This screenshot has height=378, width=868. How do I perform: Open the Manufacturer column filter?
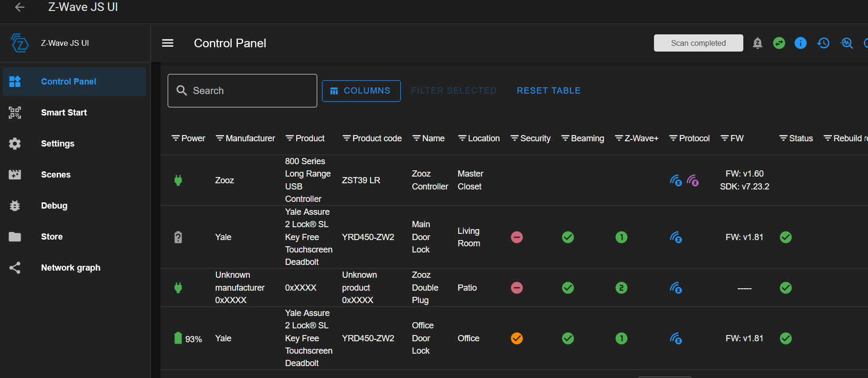(x=220, y=138)
